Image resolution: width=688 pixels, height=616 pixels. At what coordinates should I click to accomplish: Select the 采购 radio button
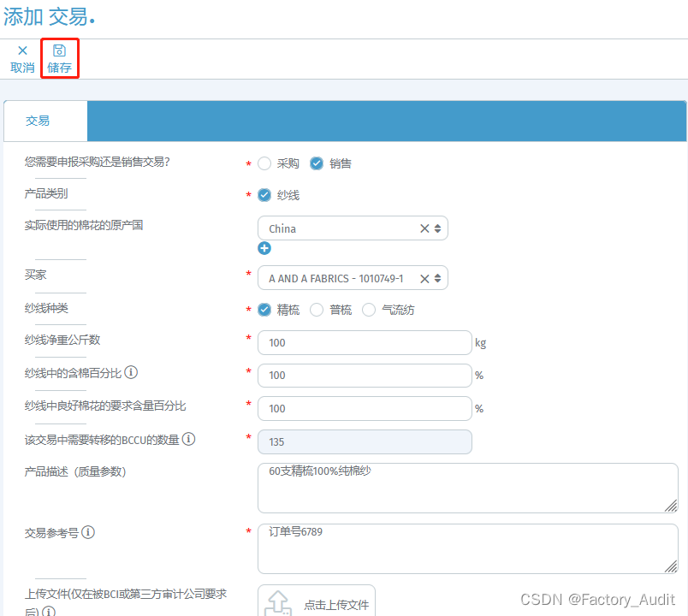pos(265,162)
